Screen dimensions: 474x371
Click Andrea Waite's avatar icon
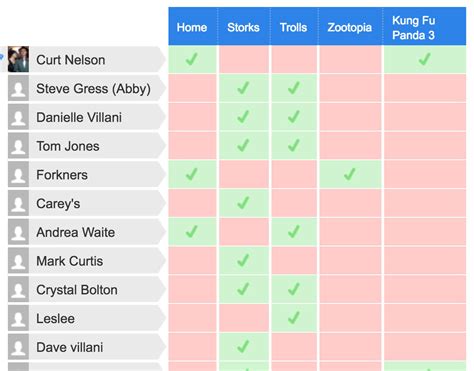(x=18, y=232)
